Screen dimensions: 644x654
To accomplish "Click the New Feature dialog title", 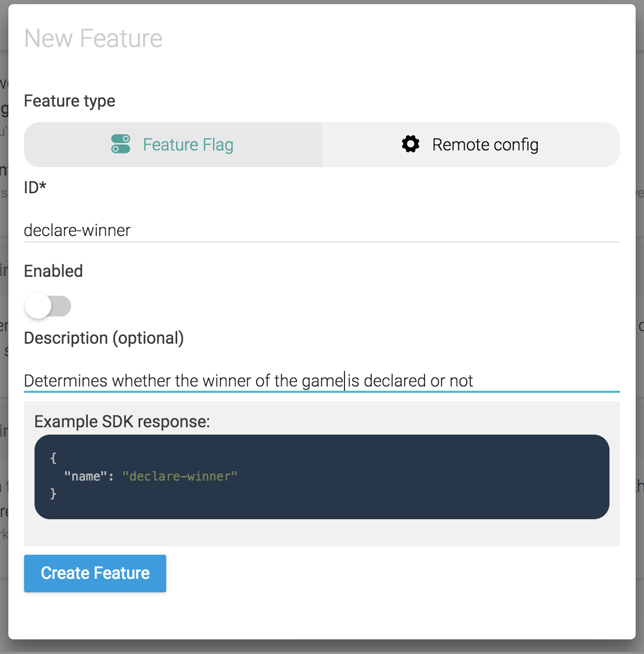I will click(x=93, y=39).
